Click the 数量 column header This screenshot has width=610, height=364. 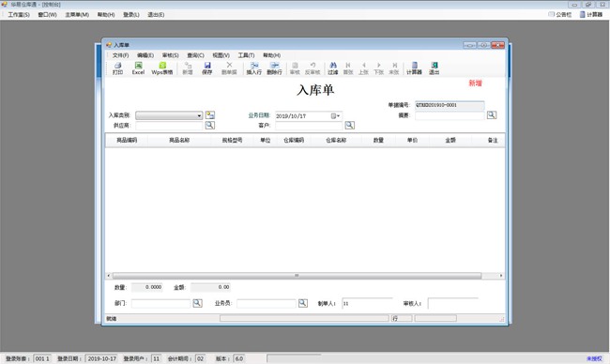(378, 140)
